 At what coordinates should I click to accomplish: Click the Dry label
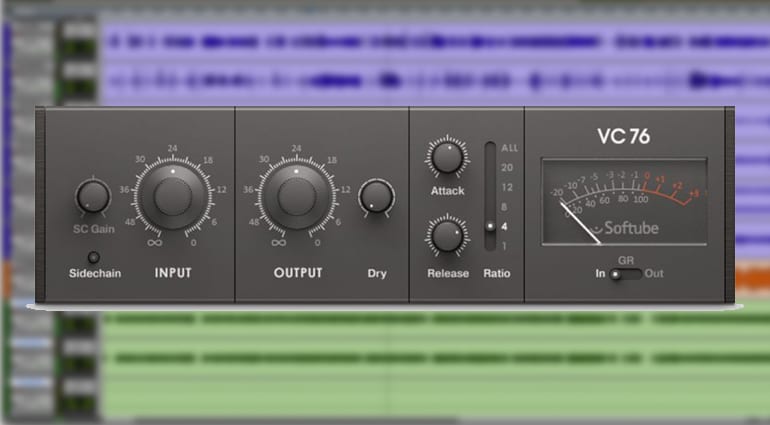pyautogui.click(x=377, y=273)
